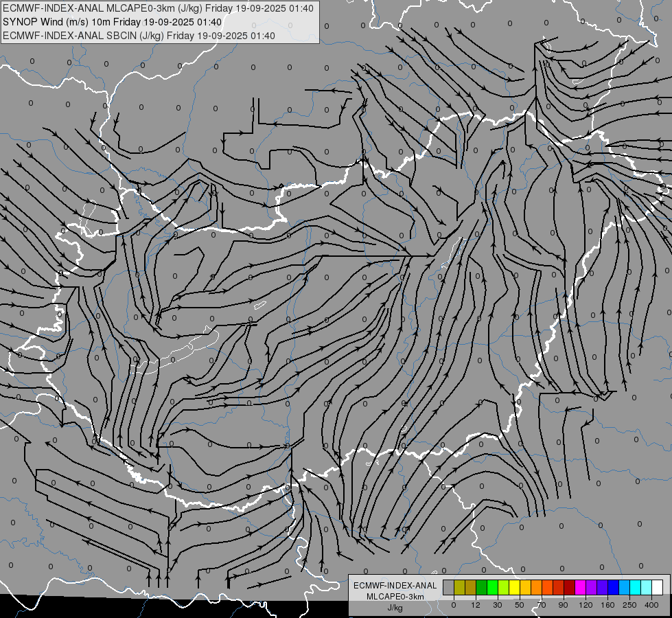
Task: Choose the pure yellow legend swatch
Action: (x=515, y=587)
